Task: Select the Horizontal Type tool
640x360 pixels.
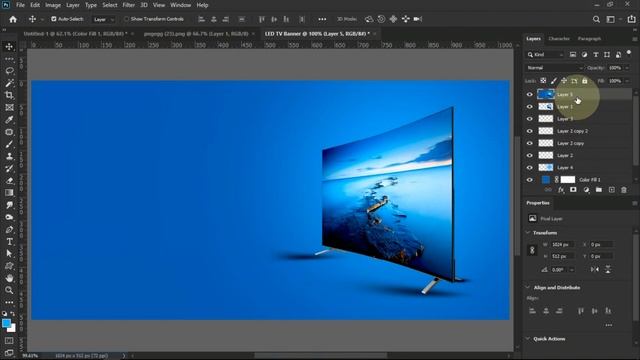Action: [9, 242]
